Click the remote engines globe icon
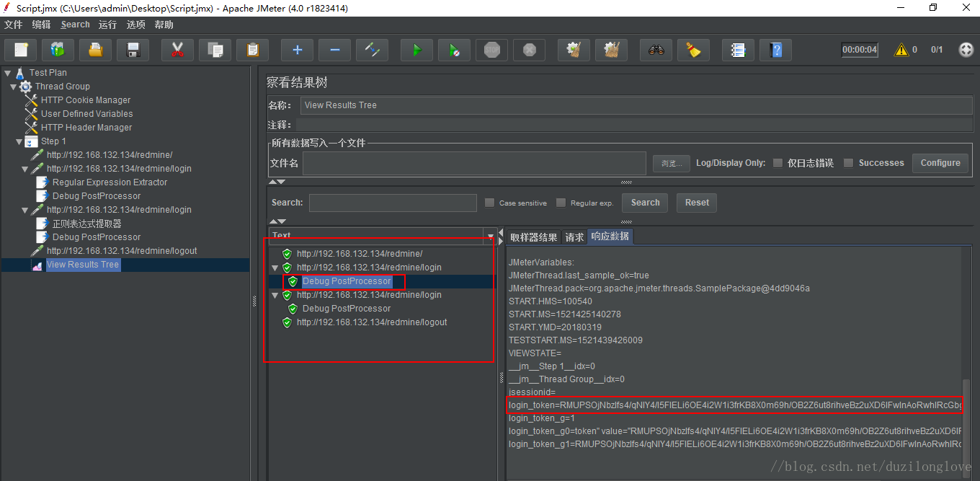Viewport: 980px width, 481px height. coord(966,50)
